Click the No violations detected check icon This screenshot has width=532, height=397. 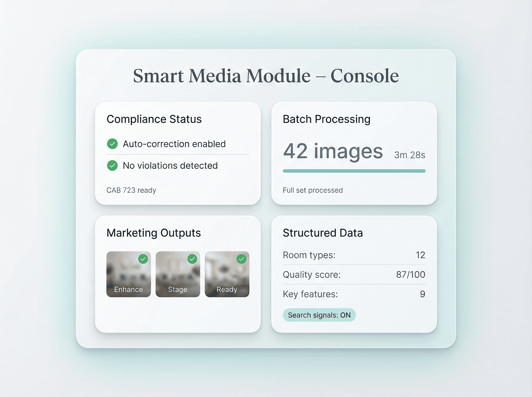[112, 165]
